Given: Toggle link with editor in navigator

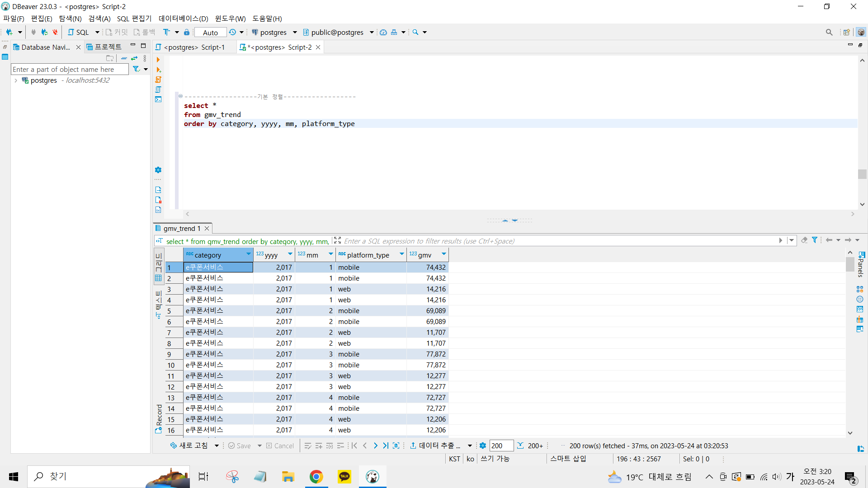Looking at the screenshot, I should coord(134,58).
